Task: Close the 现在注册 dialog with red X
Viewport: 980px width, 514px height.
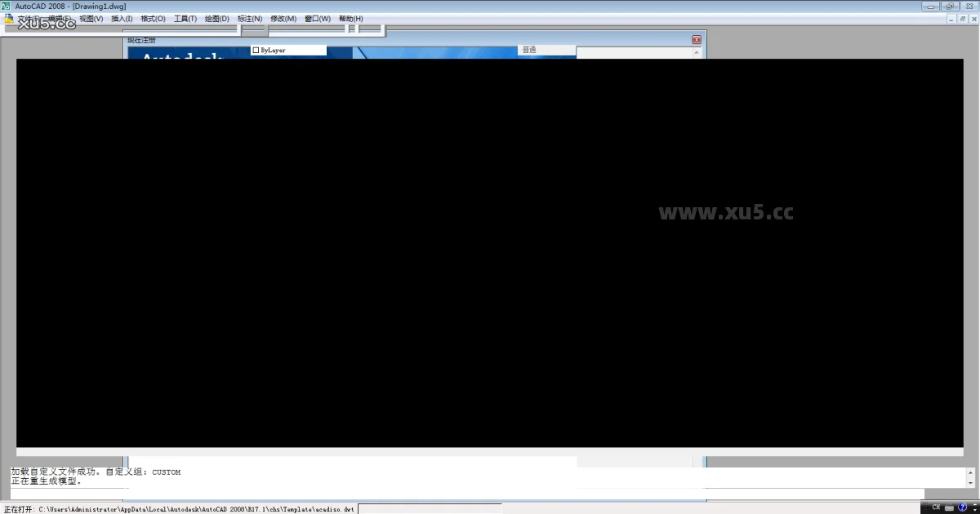Action: pos(697,40)
